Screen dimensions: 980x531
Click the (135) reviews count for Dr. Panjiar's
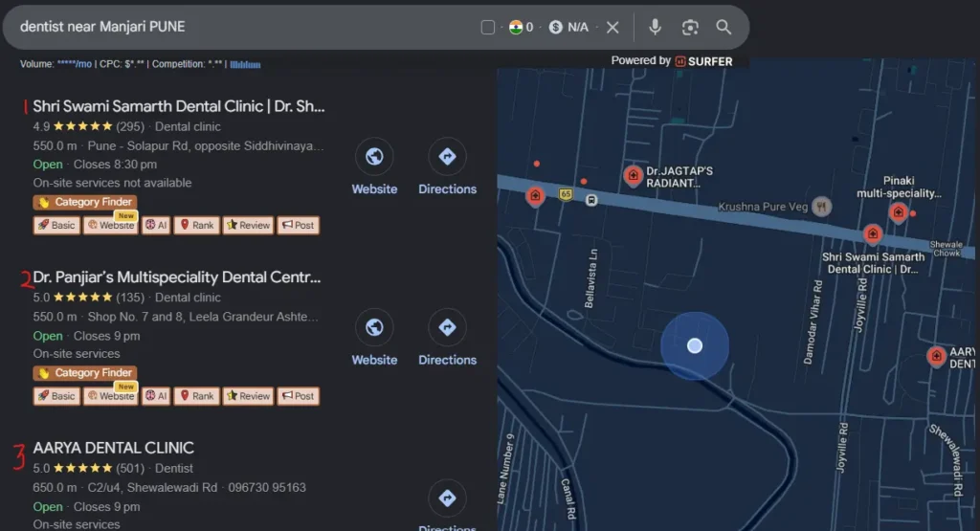[130, 298]
